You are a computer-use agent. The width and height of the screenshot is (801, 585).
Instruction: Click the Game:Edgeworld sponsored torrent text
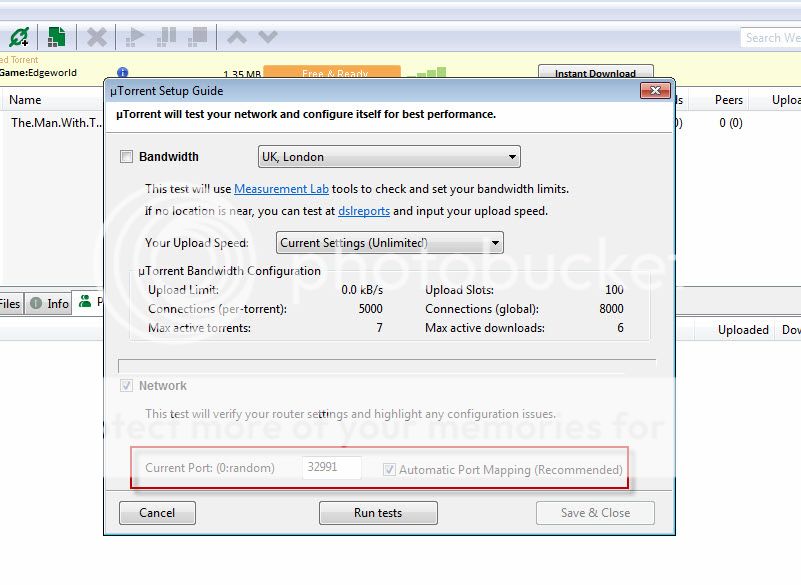click(x=38, y=73)
